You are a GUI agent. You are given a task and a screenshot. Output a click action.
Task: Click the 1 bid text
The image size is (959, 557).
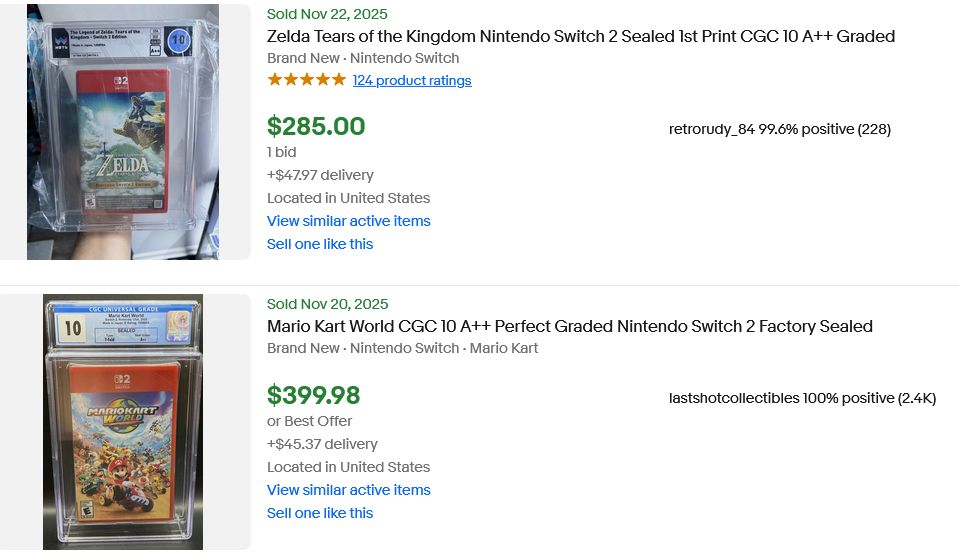pos(282,152)
